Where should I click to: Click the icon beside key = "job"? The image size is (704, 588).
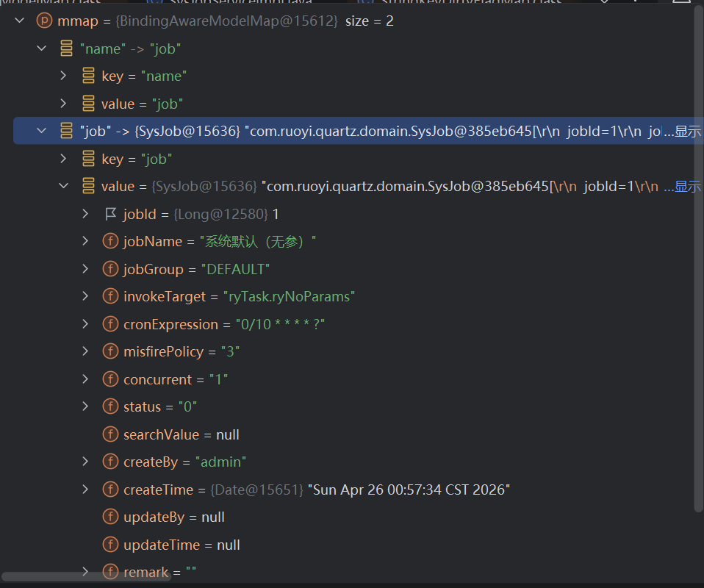pyautogui.click(x=88, y=159)
